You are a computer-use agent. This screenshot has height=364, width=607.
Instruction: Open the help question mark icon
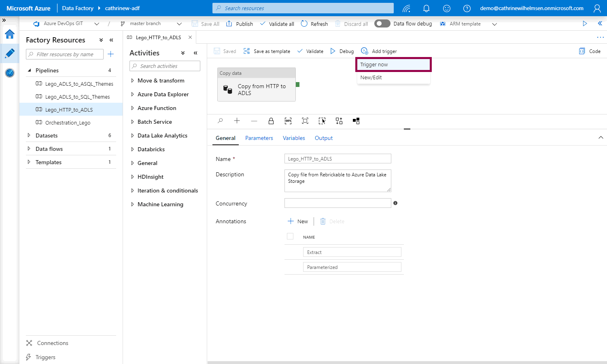pos(467,8)
